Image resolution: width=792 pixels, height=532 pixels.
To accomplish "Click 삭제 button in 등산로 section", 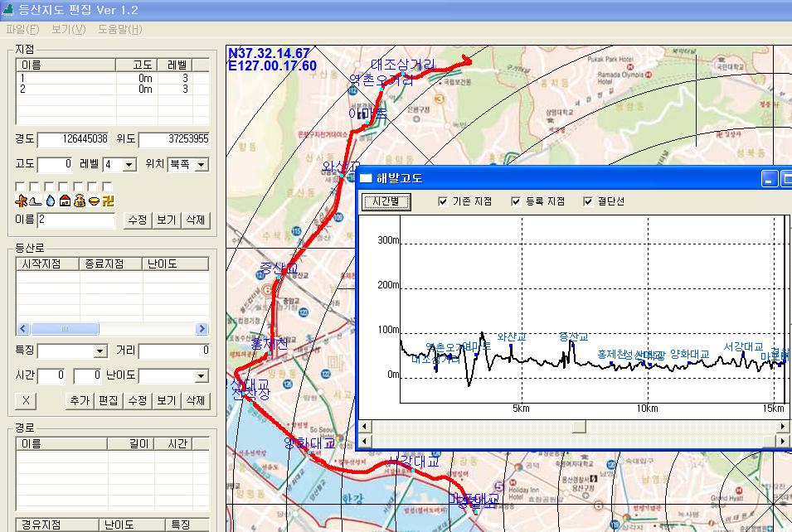I will point(196,401).
